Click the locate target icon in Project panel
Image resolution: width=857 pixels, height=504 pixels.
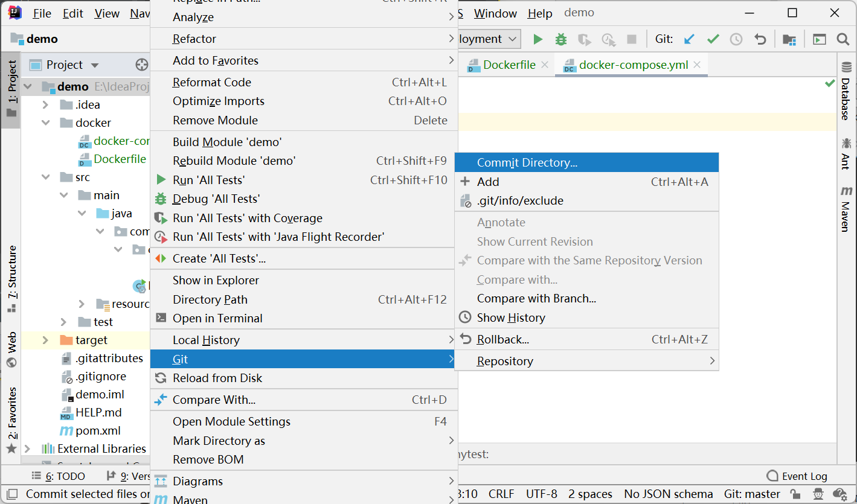(x=141, y=65)
